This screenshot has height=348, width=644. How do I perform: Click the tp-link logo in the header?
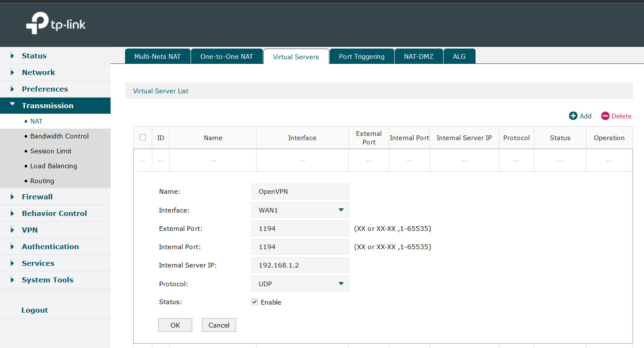[55, 23]
